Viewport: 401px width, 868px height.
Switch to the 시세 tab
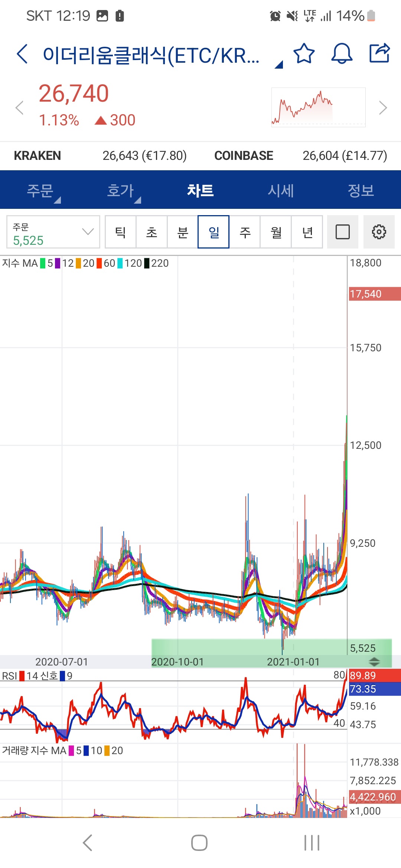[x=281, y=190]
